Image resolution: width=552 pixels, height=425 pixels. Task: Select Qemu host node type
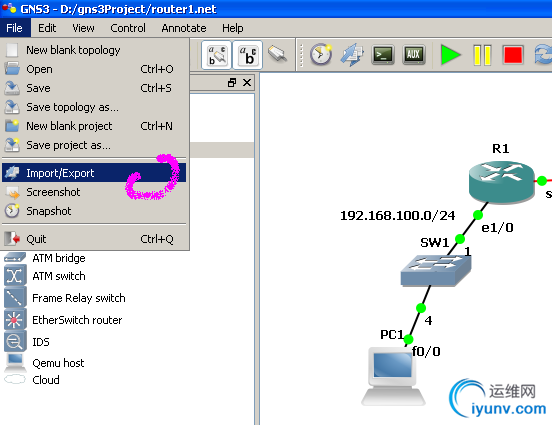(58, 363)
